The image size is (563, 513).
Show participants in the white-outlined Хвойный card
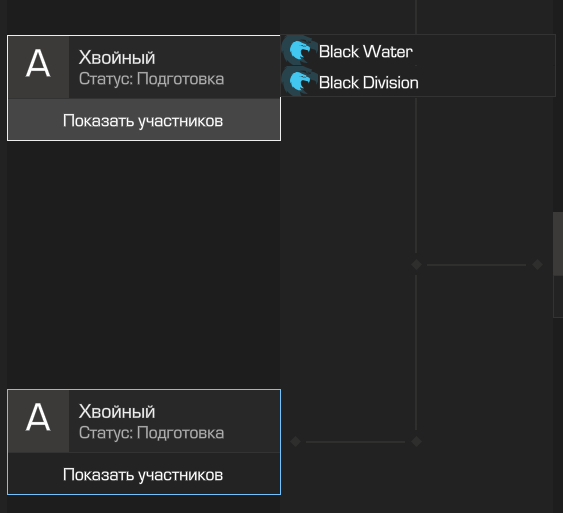point(144,120)
